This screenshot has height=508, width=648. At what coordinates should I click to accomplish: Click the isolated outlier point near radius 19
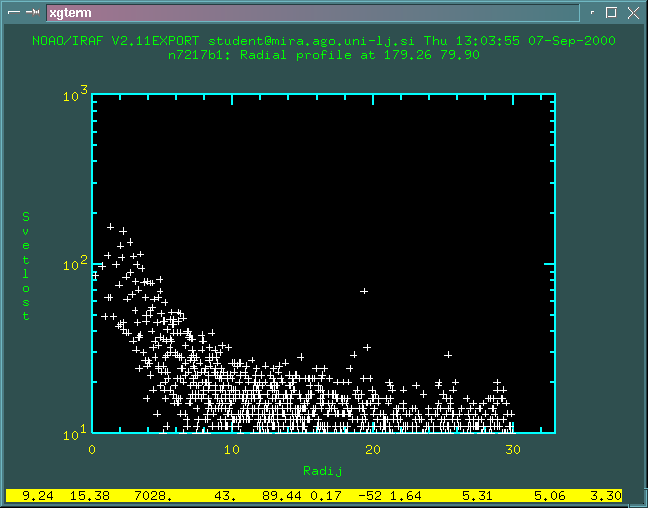coord(364,291)
